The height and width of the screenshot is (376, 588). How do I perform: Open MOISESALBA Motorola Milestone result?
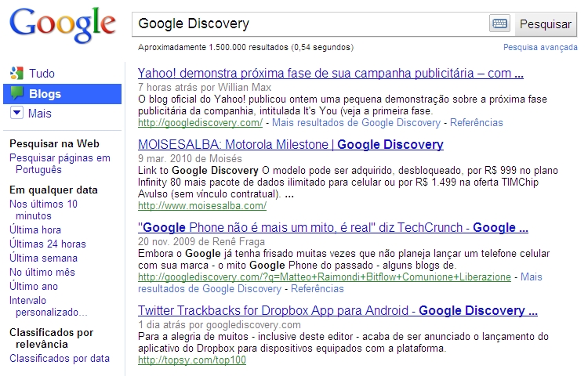pos(290,144)
